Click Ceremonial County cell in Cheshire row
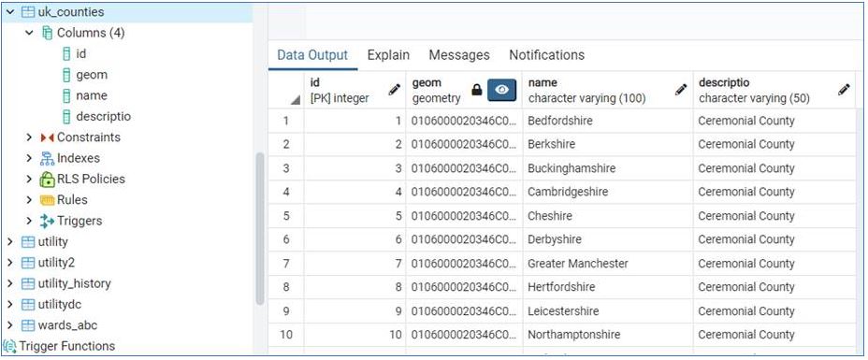 coord(774,216)
